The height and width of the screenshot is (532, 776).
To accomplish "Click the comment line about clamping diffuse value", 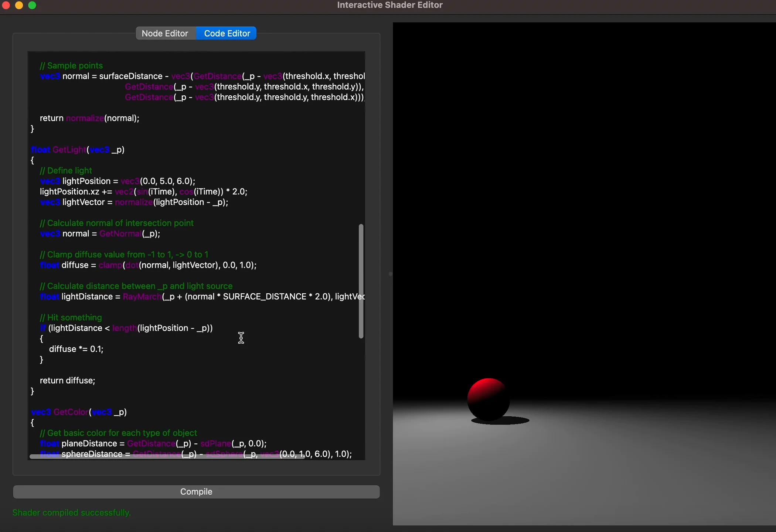I will (x=123, y=255).
